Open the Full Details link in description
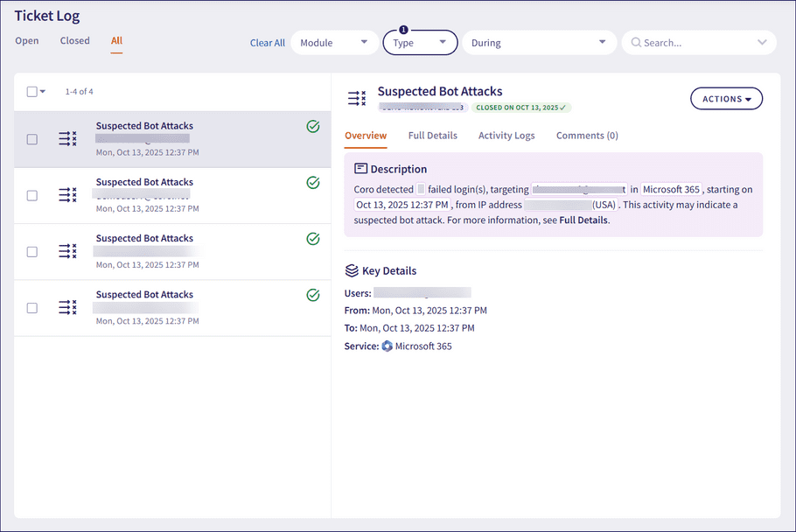 pos(583,220)
